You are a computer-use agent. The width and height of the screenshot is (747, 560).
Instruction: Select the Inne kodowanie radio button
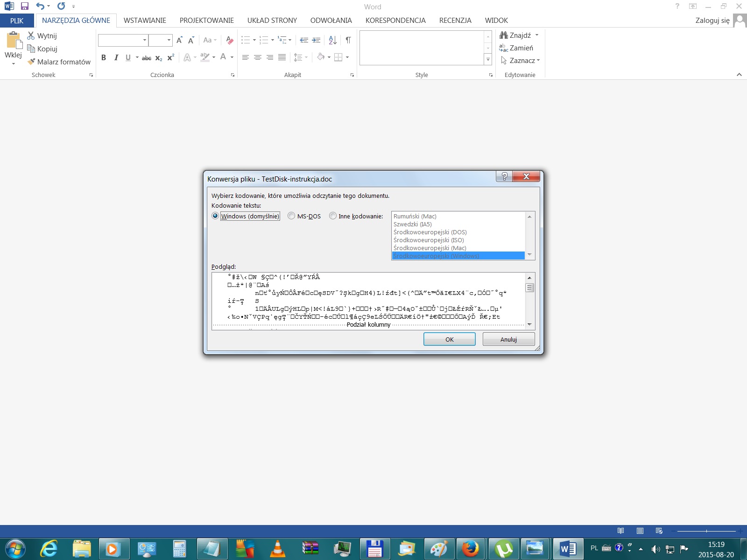(332, 216)
